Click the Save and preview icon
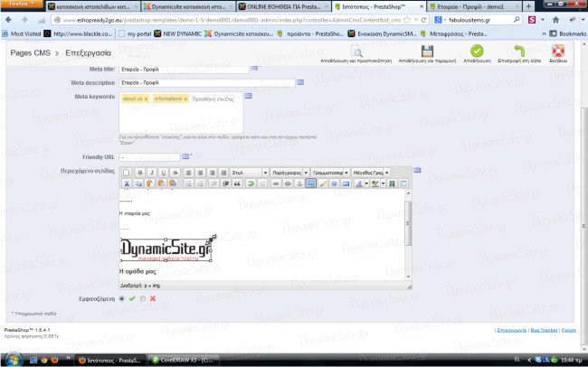Screen dimensions: 588x367 (x=356, y=51)
